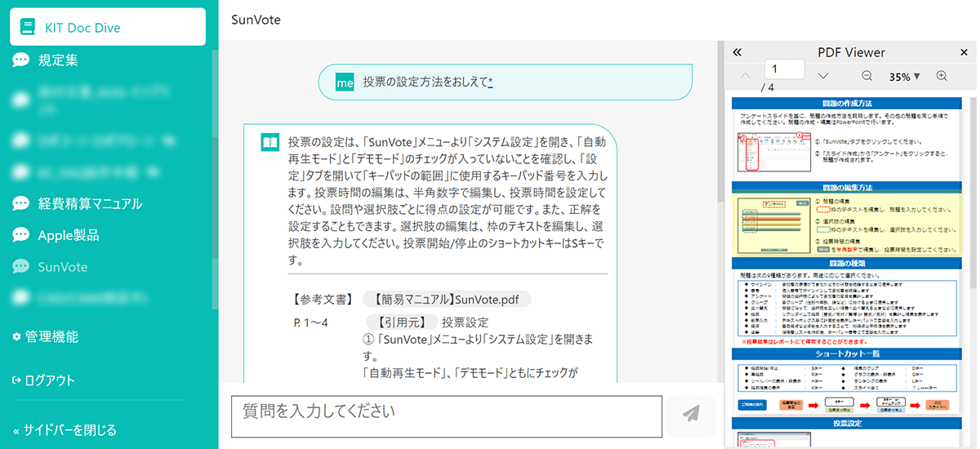Click the 【引用元】 citation tag
The image size is (980, 449).
[400, 322]
